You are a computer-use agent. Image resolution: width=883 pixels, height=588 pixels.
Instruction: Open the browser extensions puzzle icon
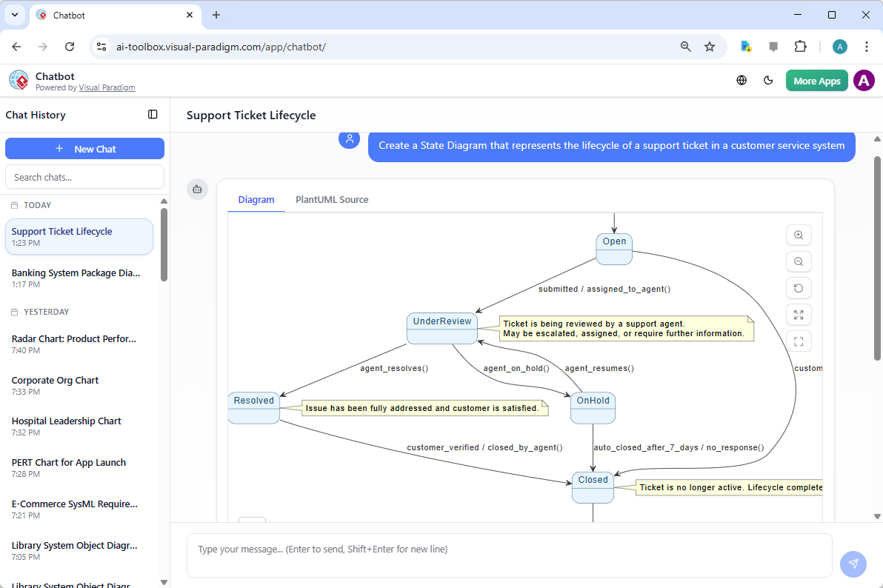click(801, 46)
